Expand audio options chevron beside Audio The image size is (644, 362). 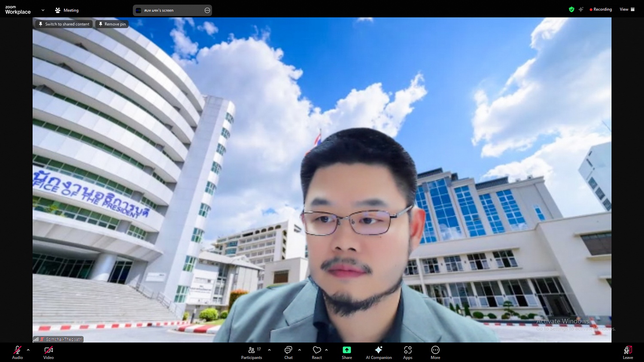pyautogui.click(x=28, y=350)
